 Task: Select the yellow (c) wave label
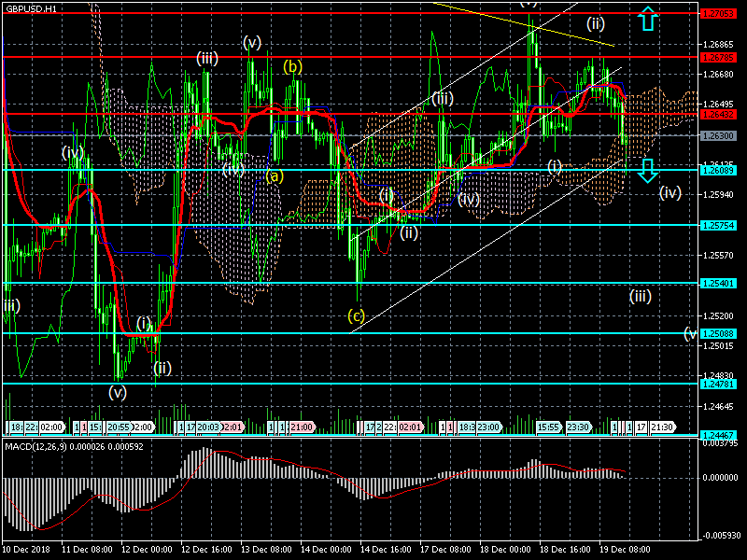click(356, 315)
